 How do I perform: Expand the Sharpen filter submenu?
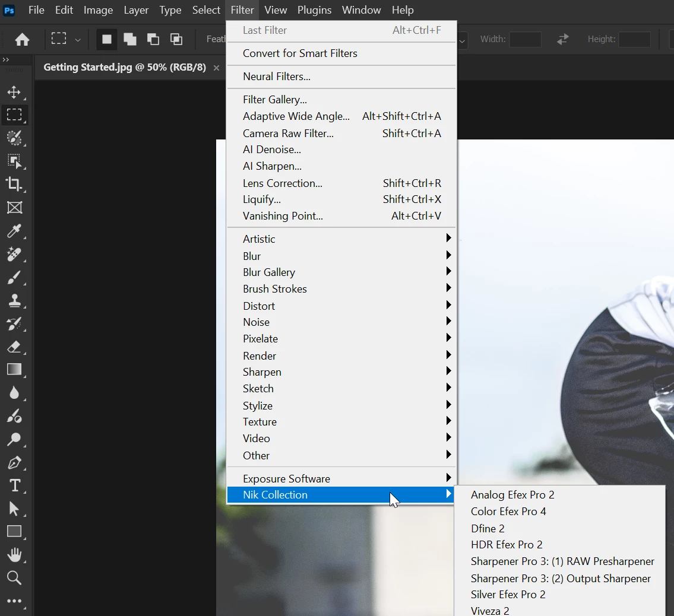(x=341, y=371)
